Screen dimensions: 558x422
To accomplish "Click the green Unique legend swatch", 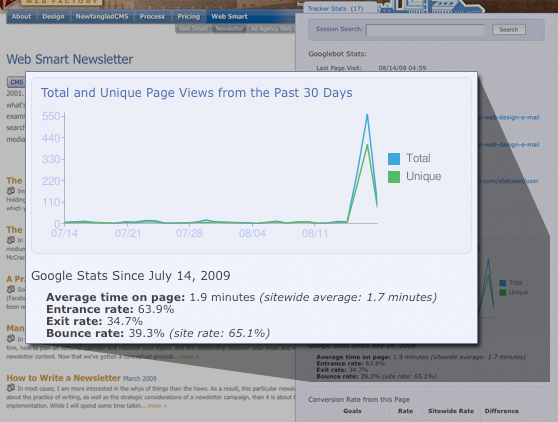I will 394,177.
